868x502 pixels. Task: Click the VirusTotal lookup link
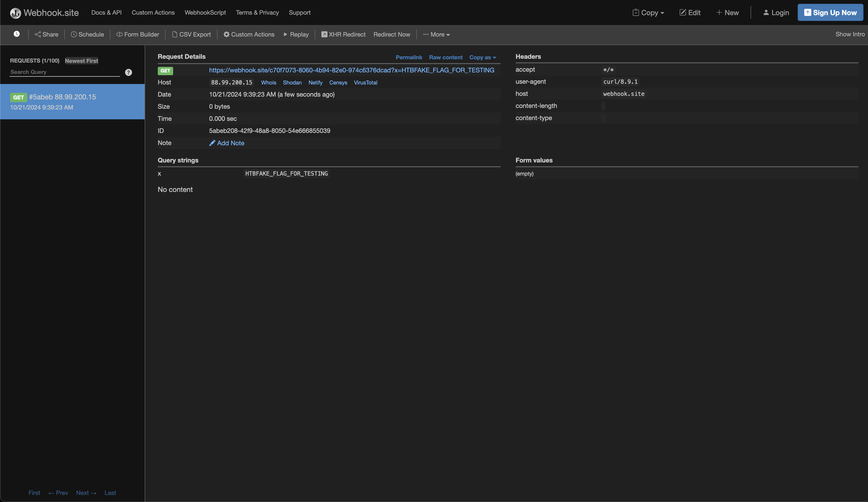tap(365, 82)
